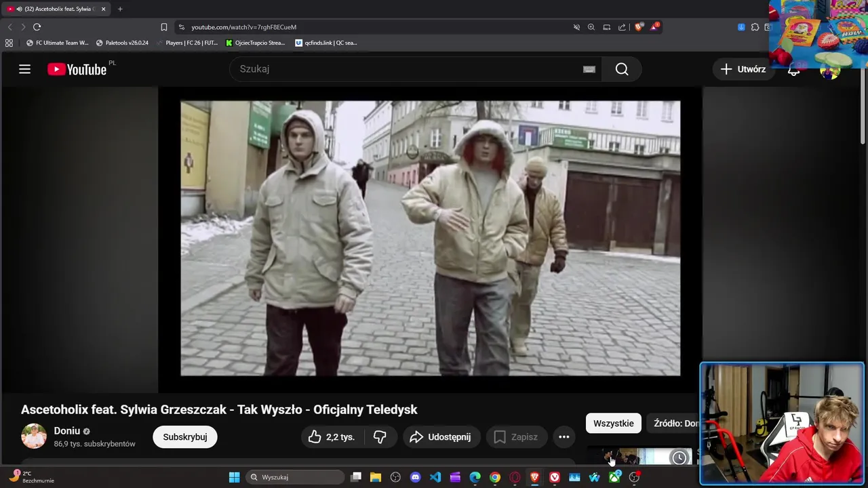
Task: Share the video via Udostępnij
Action: point(441,437)
